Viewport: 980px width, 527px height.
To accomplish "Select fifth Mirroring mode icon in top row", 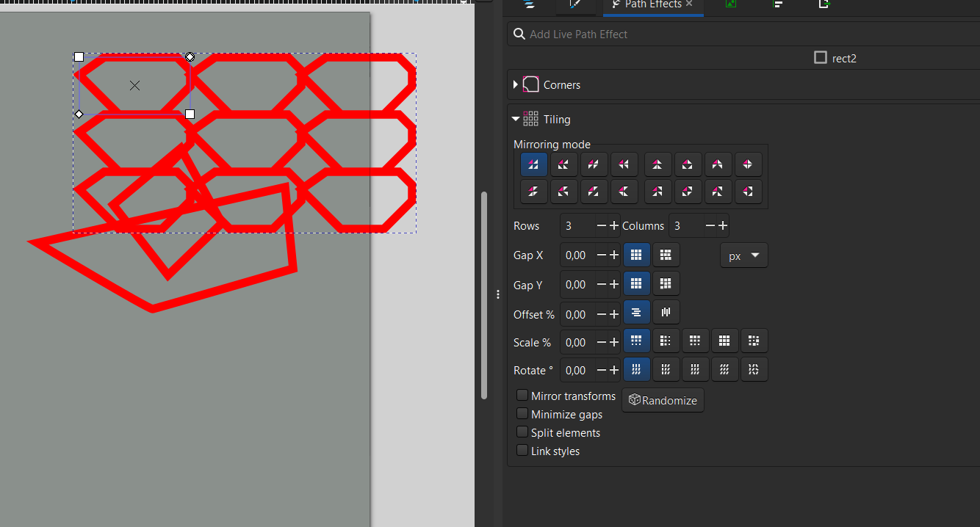I will click(657, 164).
